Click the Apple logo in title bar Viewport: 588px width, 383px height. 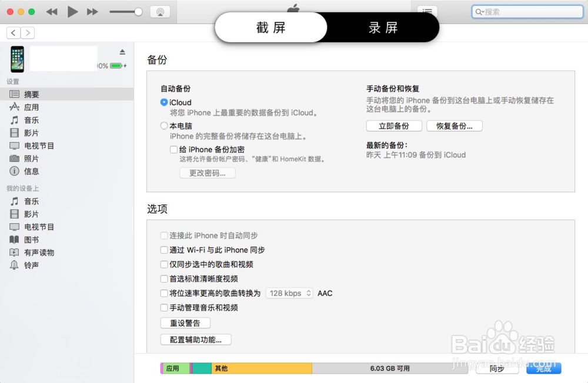[293, 8]
